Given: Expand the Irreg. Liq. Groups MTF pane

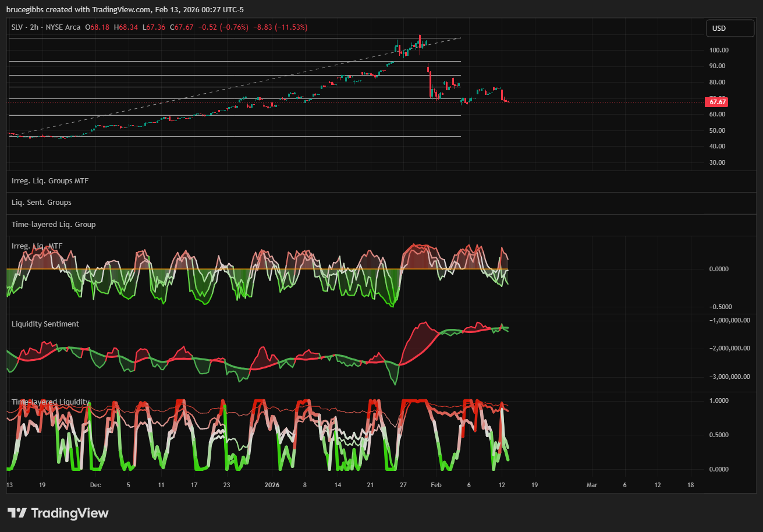Looking at the screenshot, I should coord(50,181).
